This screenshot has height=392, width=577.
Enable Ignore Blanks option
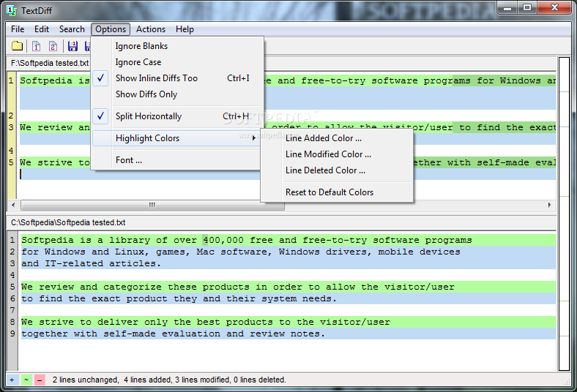177,46
